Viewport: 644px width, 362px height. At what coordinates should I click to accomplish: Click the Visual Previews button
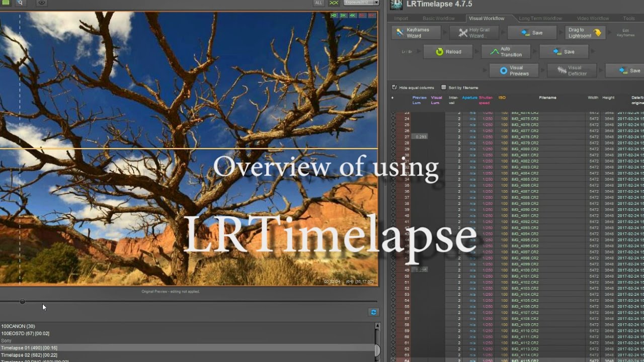(x=514, y=70)
